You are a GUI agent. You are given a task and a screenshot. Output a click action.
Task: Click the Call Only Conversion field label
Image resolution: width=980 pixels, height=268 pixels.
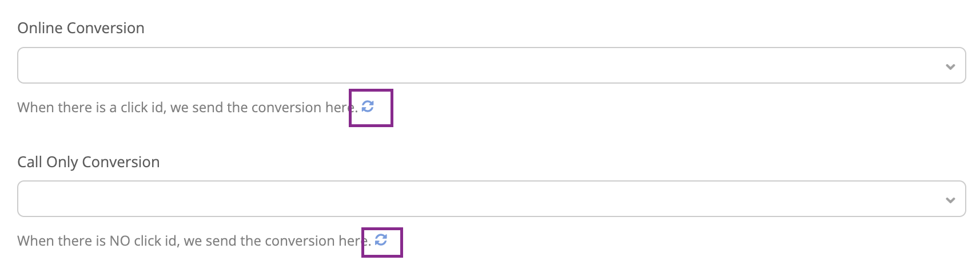coord(89,162)
